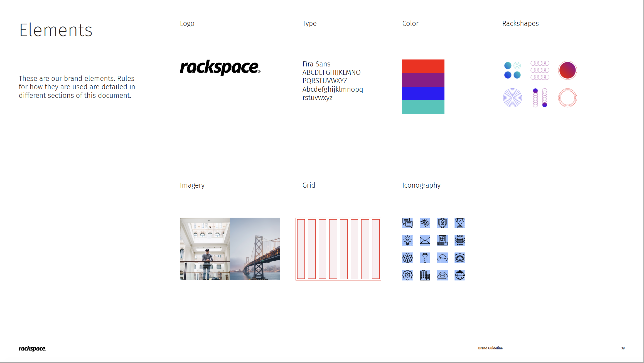
Task: Click the chat speech bubbles icon
Action: pyautogui.click(x=407, y=223)
